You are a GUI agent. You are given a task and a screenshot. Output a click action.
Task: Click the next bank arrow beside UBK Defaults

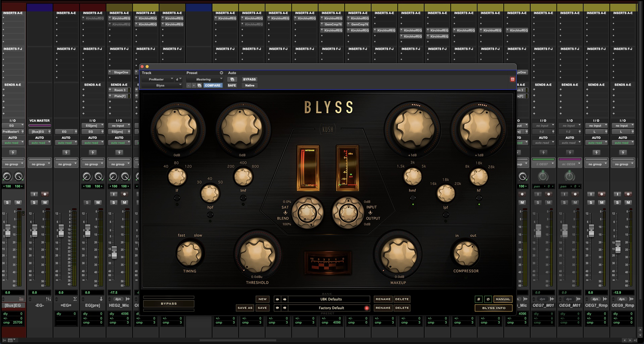point(284,299)
